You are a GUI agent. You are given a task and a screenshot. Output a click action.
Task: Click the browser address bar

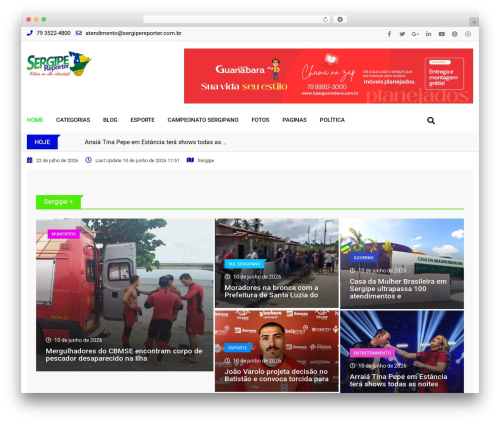coord(237,20)
